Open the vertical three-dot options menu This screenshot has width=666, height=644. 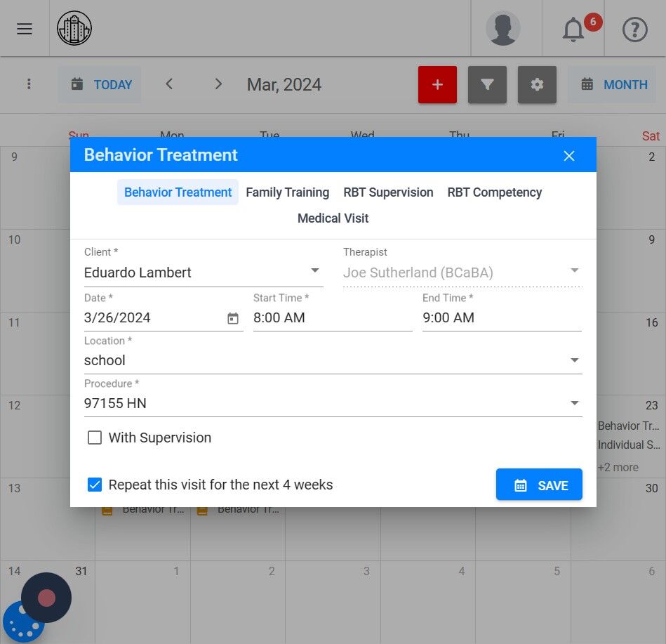click(x=29, y=84)
